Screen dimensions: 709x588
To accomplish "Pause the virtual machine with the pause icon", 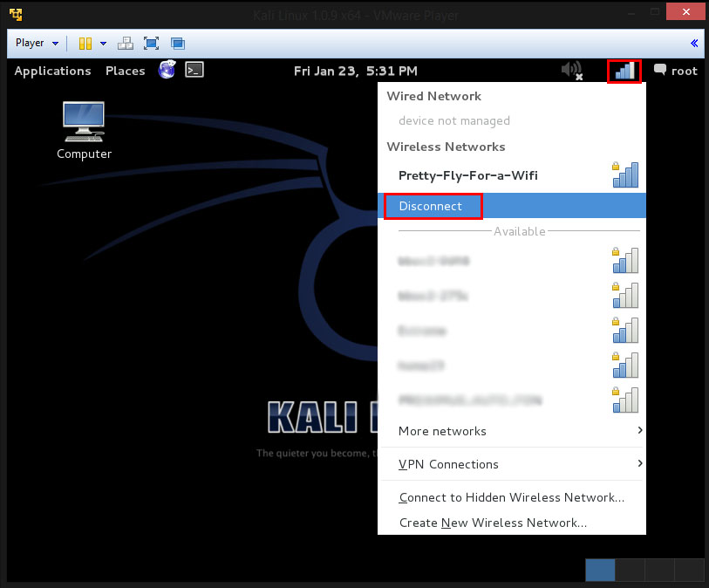I will coord(85,44).
